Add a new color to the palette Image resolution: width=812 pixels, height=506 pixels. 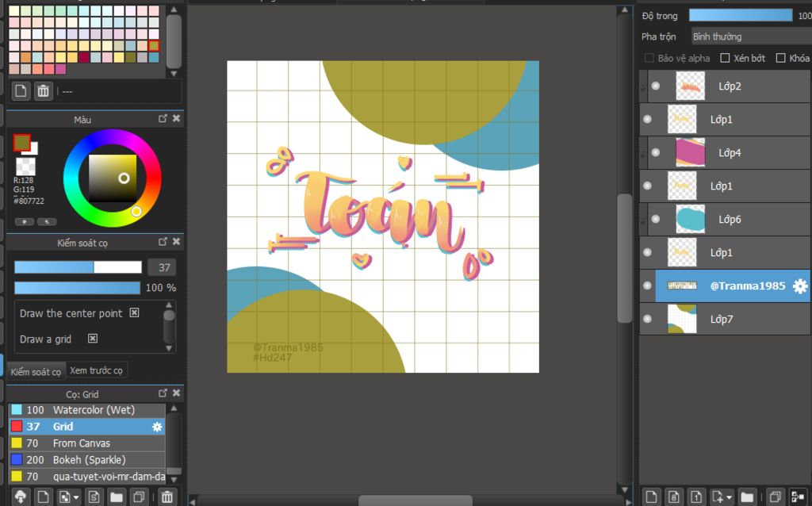21,91
